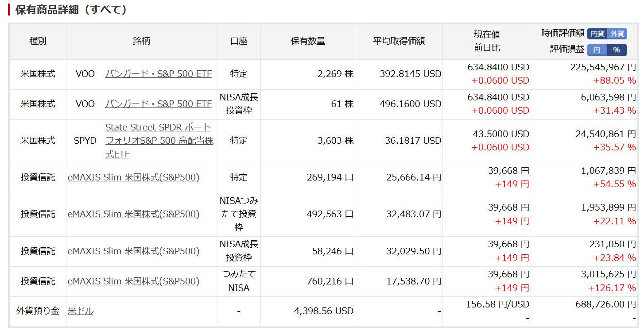This screenshot has width=644, height=330.
Task: Switch market value display to 円貨
Action: [597, 34]
